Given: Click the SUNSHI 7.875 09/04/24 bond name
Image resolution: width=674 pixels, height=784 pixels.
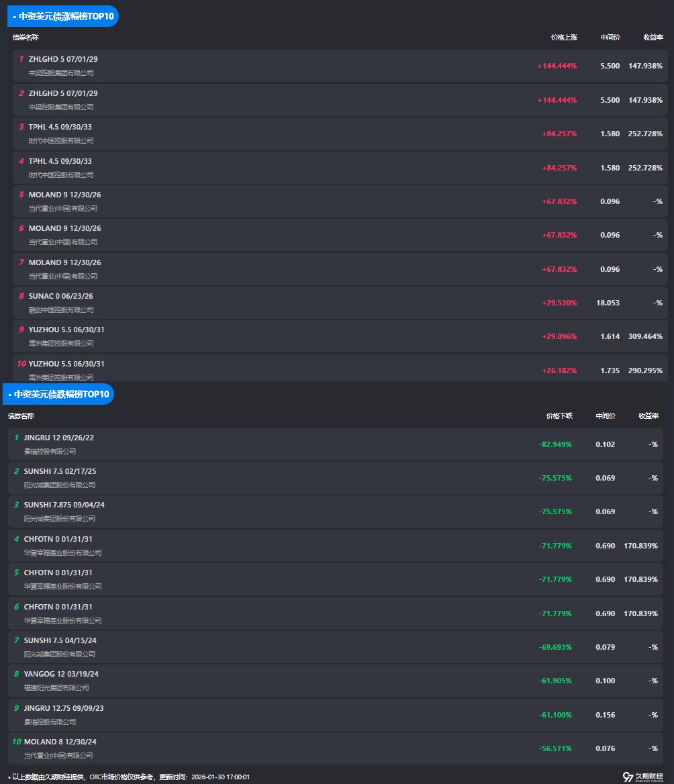Looking at the screenshot, I should (x=64, y=505).
